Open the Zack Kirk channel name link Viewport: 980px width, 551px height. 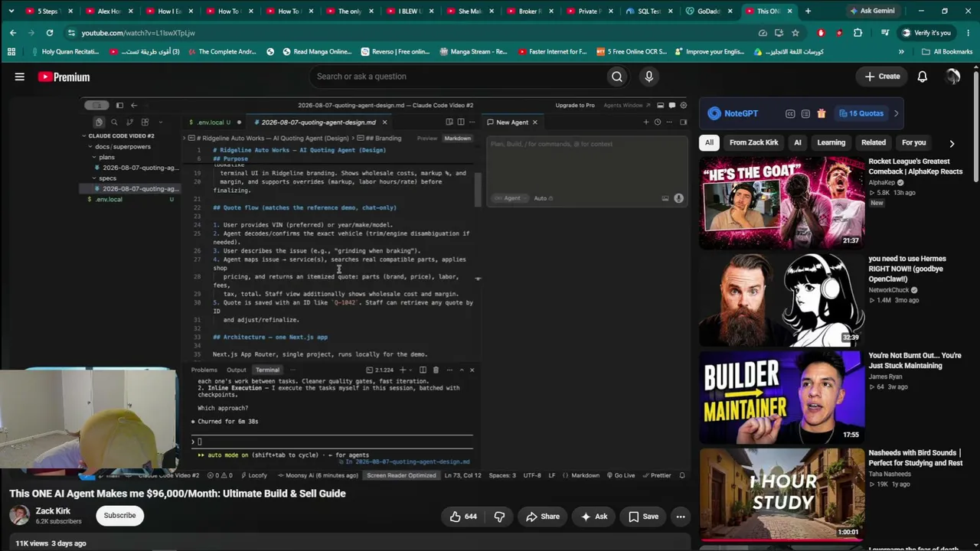[x=53, y=511]
